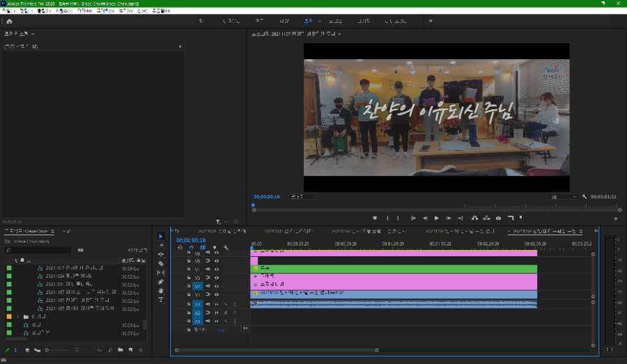The image size is (627, 364).
Task: Toggle A2 track targeting
Action: point(198,313)
